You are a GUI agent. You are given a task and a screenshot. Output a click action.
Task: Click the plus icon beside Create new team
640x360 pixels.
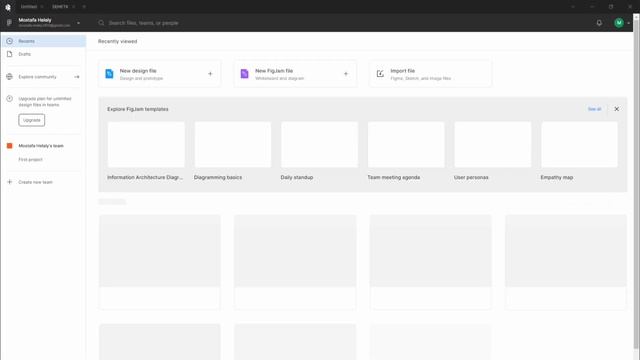9,182
